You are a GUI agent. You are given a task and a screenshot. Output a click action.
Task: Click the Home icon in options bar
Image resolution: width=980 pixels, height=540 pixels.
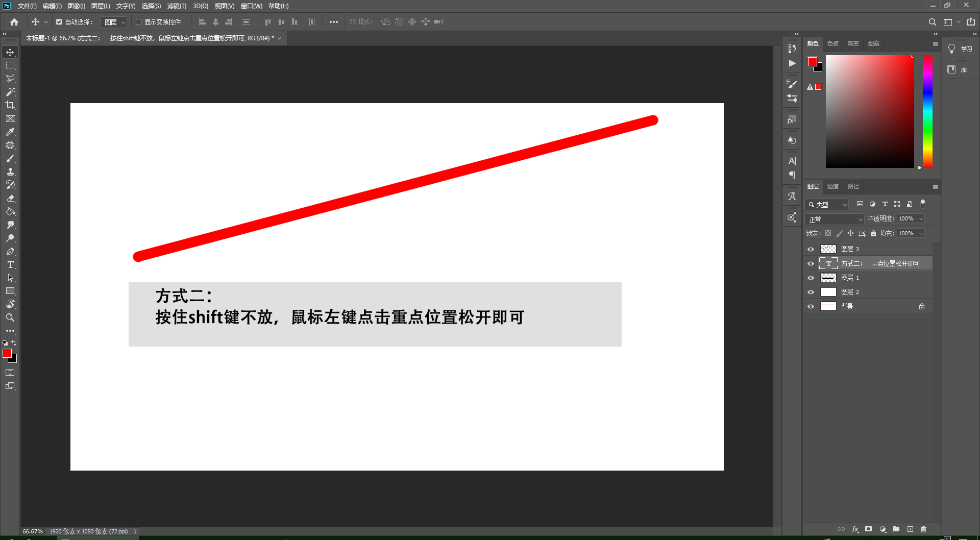coord(14,22)
